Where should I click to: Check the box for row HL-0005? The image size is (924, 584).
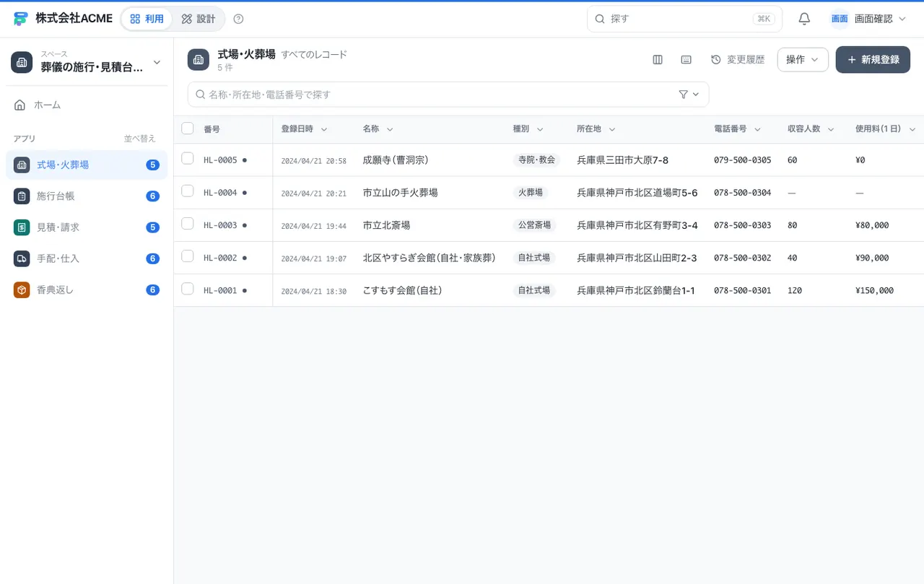pos(188,158)
